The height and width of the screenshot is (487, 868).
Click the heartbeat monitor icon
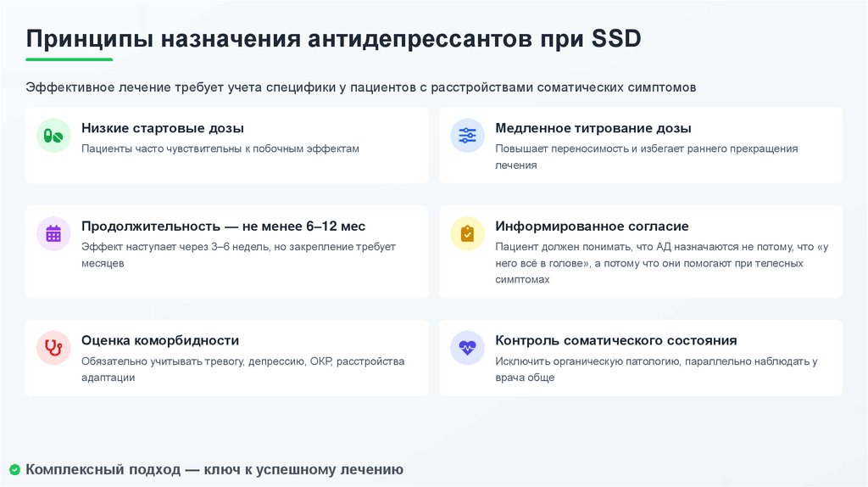tap(467, 348)
